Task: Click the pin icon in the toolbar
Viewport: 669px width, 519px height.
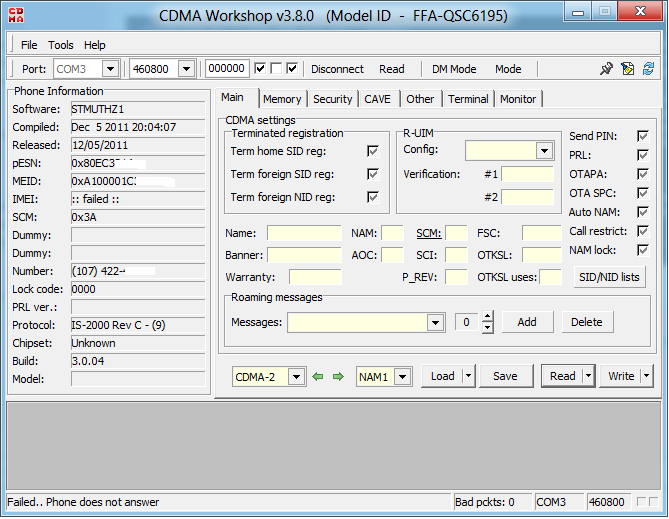Action: [x=606, y=69]
